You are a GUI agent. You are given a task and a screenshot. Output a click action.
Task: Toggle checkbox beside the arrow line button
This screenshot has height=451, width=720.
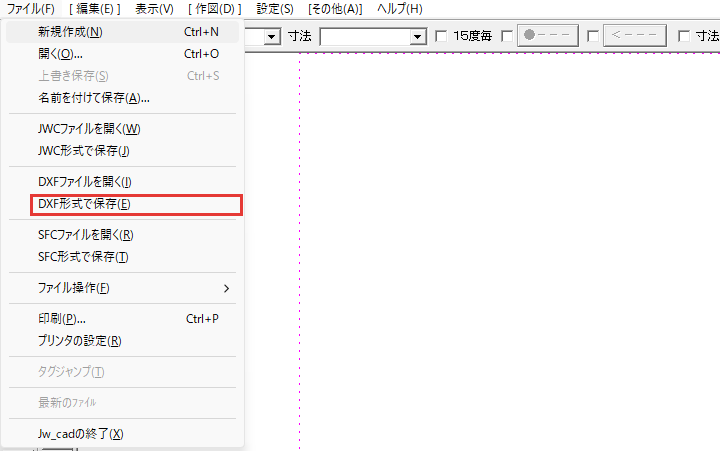click(593, 36)
